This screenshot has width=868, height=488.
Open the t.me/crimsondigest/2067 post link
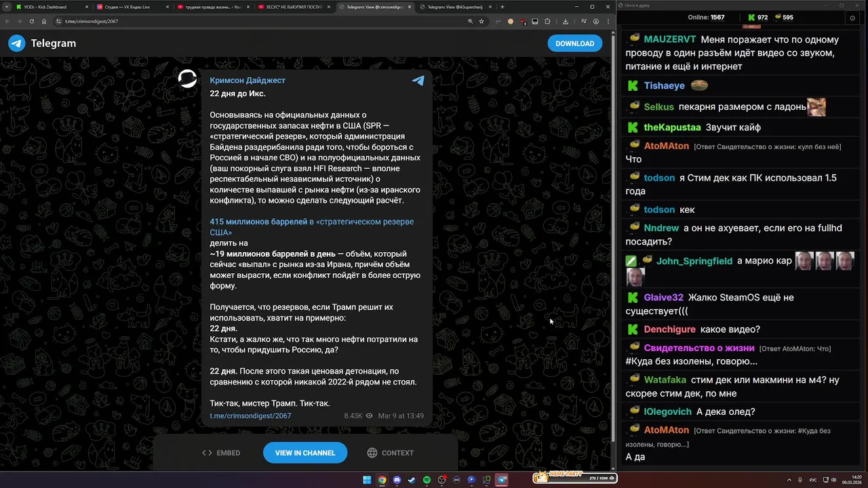pyautogui.click(x=250, y=415)
